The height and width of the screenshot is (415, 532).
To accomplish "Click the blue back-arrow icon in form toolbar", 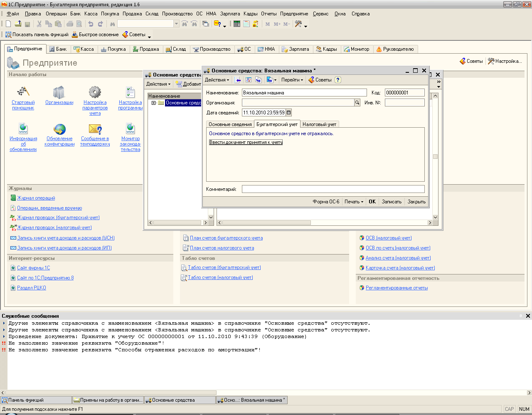I will 238,80.
